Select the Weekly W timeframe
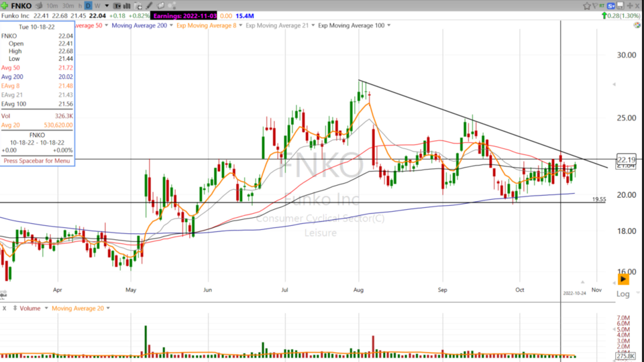This screenshot has height=362, width=644. coord(97,6)
